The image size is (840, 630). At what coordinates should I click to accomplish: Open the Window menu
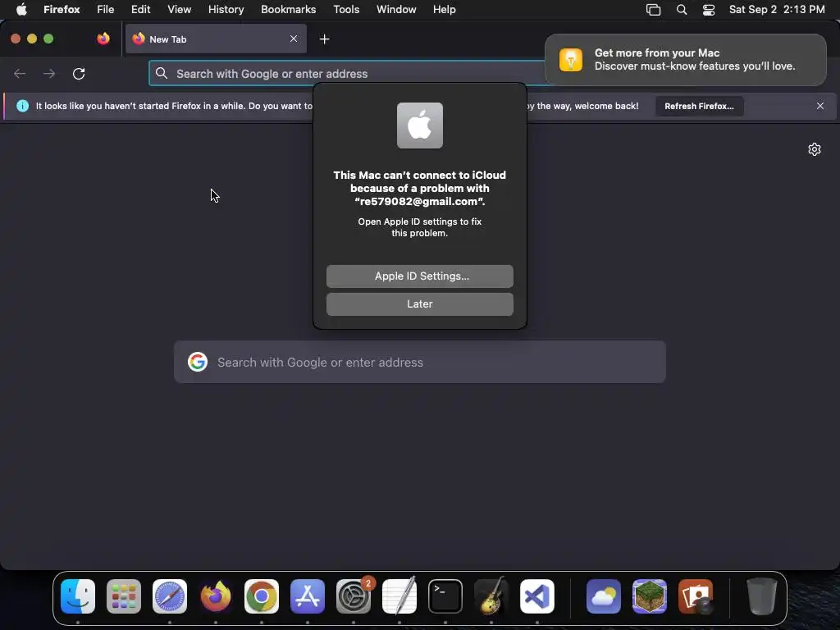pyautogui.click(x=396, y=10)
